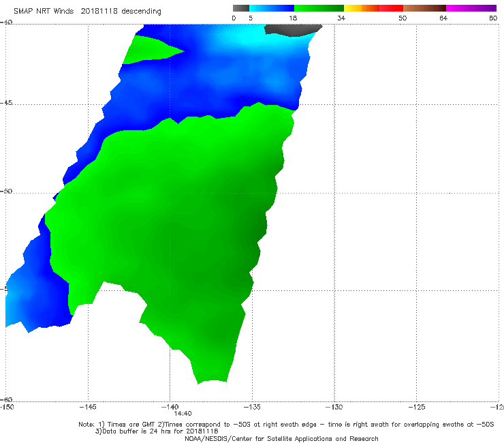Click the green 18–34 segment of the color bar

(x=319, y=8)
